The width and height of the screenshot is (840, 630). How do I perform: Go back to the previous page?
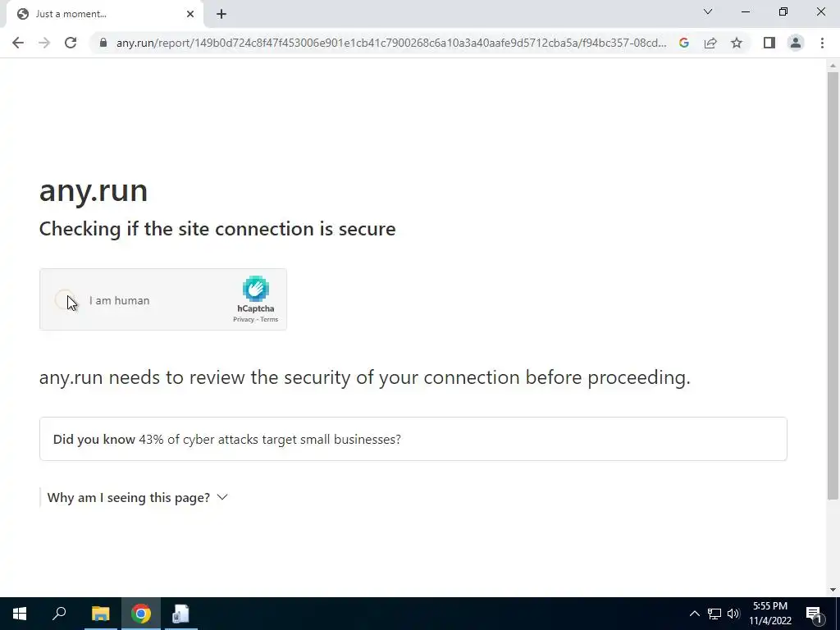coord(18,43)
